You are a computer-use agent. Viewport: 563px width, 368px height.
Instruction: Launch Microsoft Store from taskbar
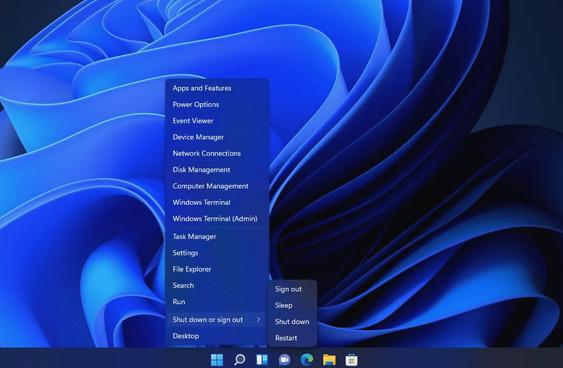[x=352, y=360]
